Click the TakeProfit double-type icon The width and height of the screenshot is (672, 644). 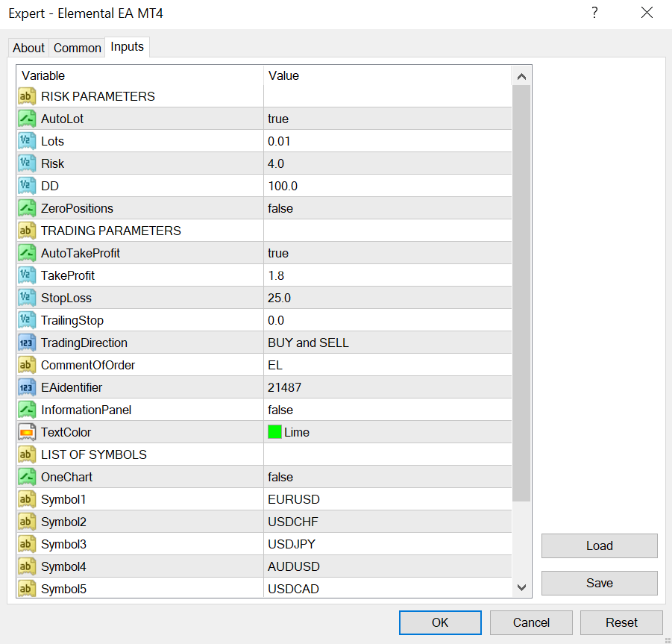pos(27,275)
